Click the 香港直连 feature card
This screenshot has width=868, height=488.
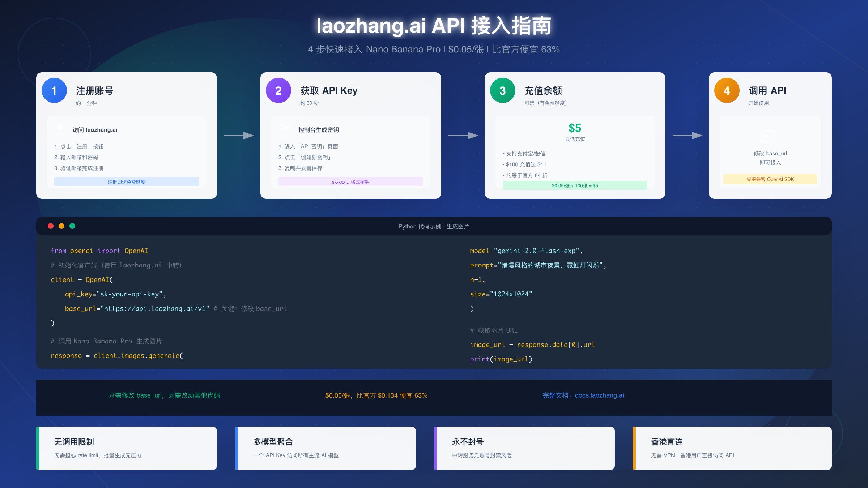point(732,448)
